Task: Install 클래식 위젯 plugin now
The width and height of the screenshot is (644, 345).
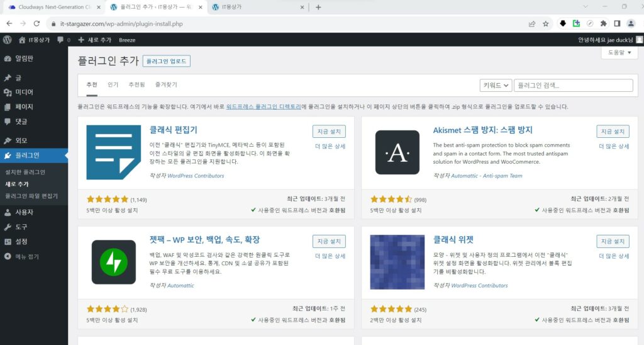Action: pos(613,241)
